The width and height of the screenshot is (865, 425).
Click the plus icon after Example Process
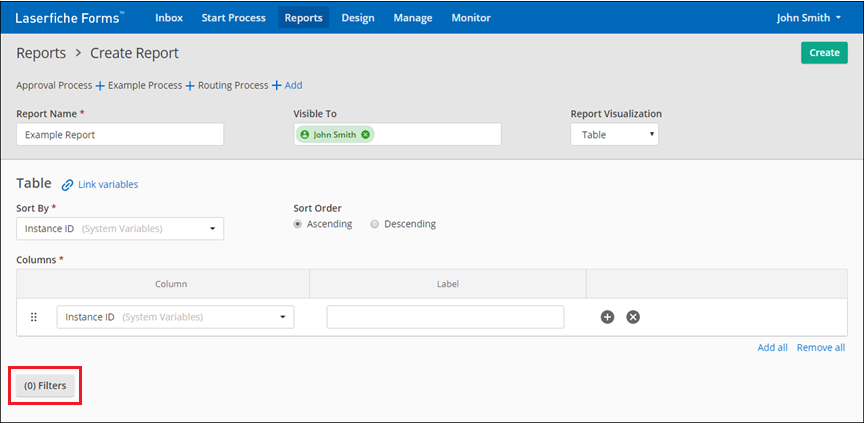(190, 86)
